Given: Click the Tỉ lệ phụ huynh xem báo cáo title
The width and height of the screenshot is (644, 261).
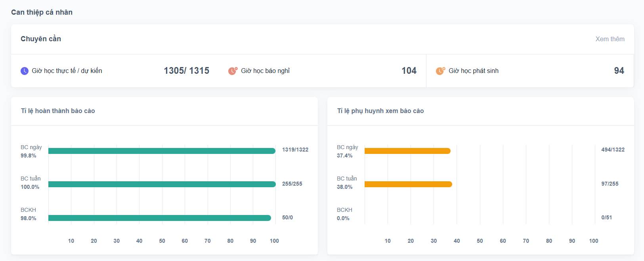Looking at the screenshot, I should tap(380, 111).
